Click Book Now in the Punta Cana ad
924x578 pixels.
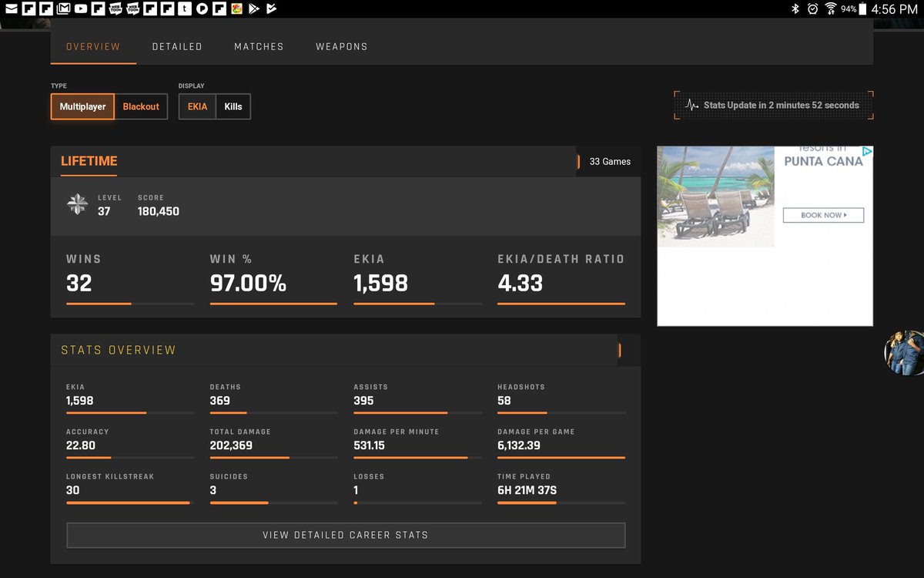pyautogui.click(x=823, y=215)
